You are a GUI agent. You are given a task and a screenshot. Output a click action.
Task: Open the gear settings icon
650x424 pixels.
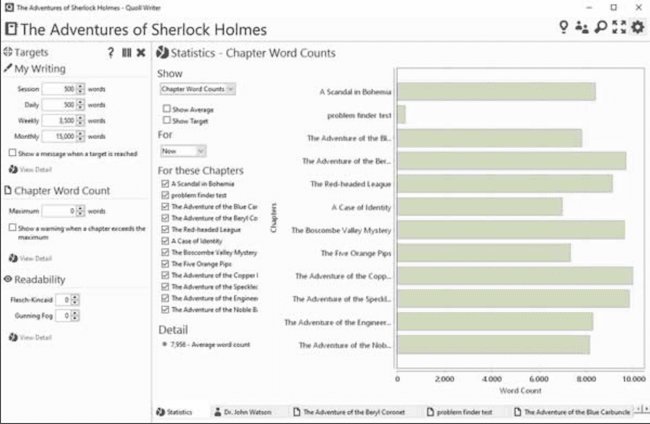coord(637,28)
